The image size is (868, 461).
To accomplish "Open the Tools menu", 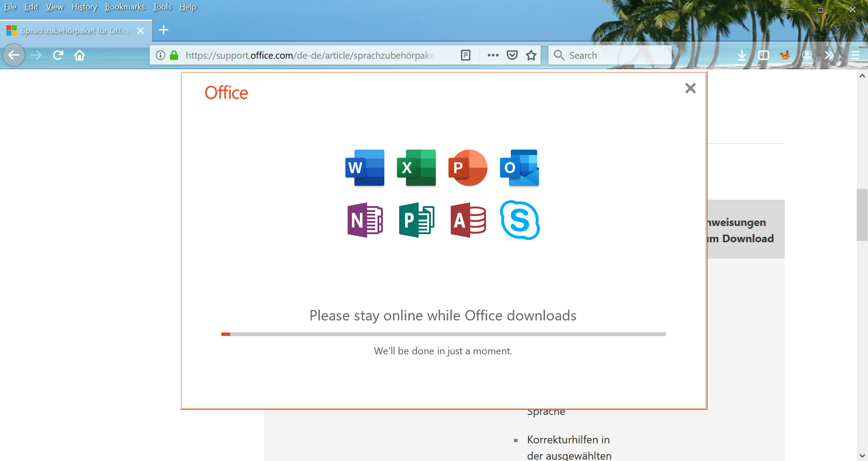I will [x=162, y=7].
